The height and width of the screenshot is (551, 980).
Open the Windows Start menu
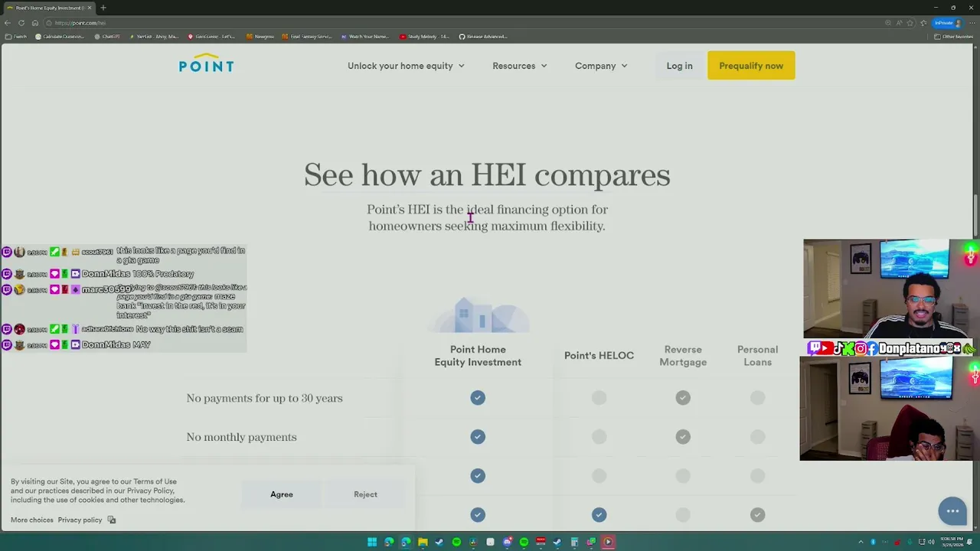[x=372, y=542]
